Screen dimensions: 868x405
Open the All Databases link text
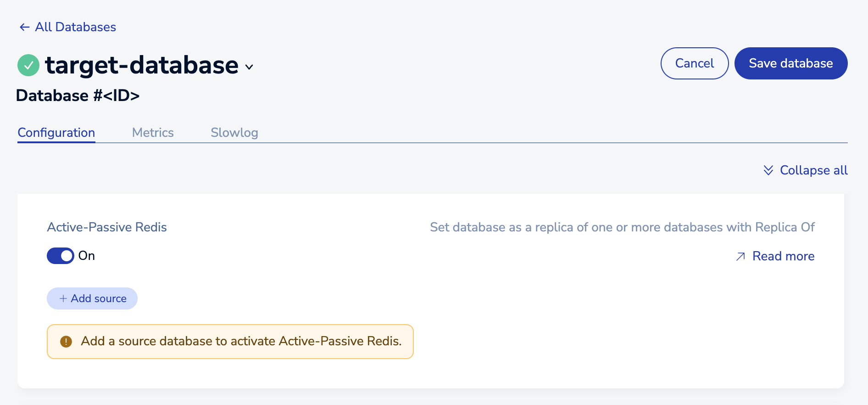tap(76, 27)
